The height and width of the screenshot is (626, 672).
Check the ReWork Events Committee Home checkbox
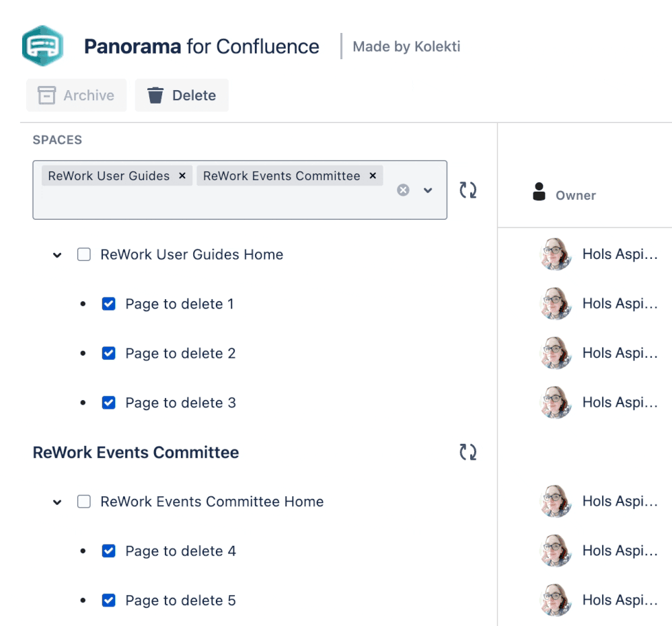coord(84,502)
